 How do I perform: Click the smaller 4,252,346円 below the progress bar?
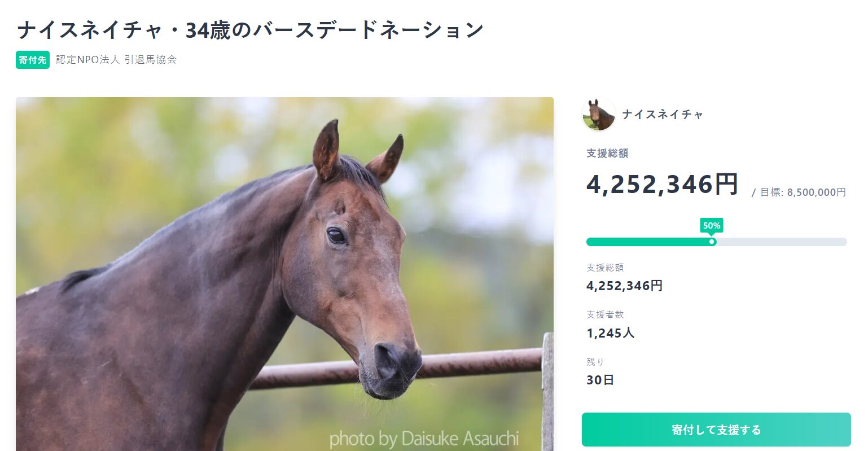(624, 286)
